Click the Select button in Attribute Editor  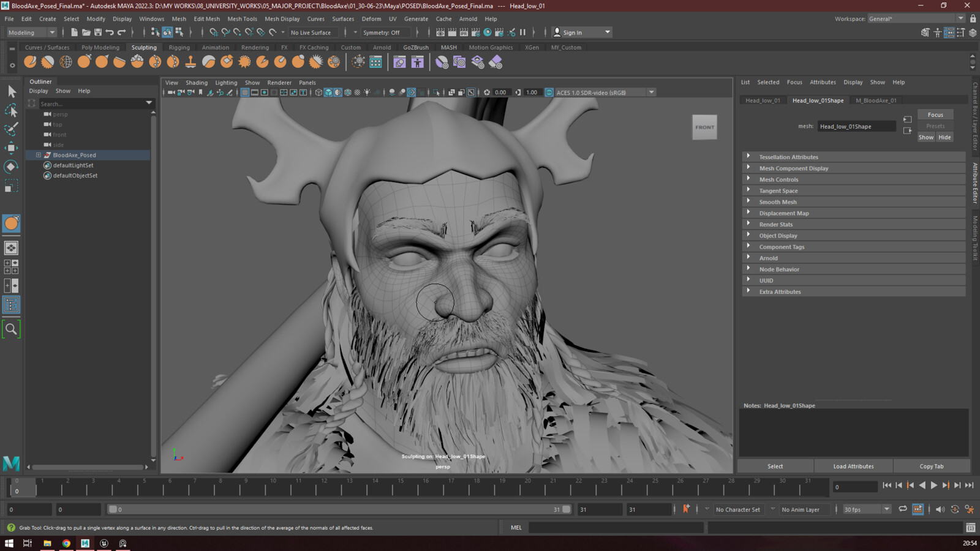(775, 467)
